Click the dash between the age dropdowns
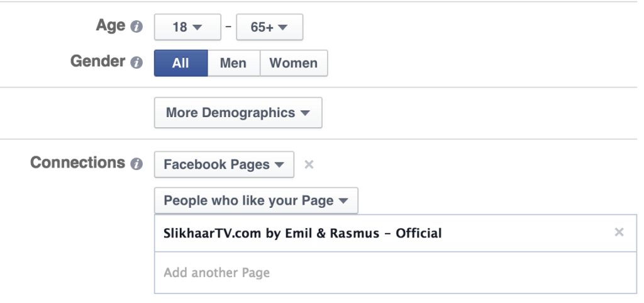The width and height of the screenshot is (644, 303). click(228, 26)
